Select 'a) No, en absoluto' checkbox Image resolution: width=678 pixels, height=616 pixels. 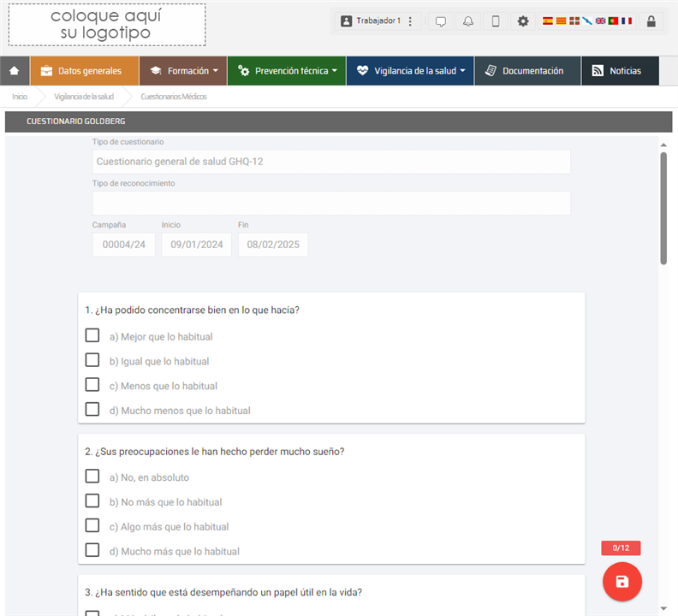[92, 477]
